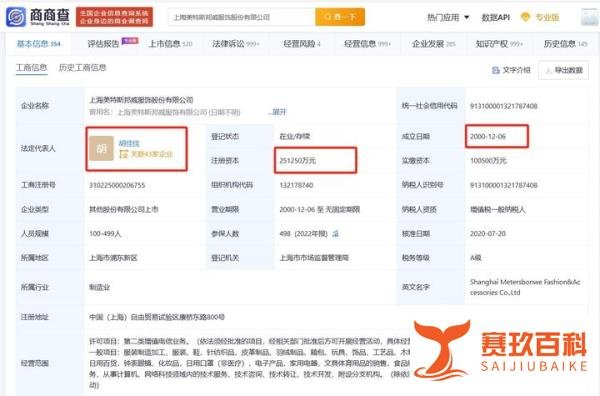The height and width of the screenshot is (396, 600).
Task: Click the 专业版 diamond icon
Action: click(525, 17)
